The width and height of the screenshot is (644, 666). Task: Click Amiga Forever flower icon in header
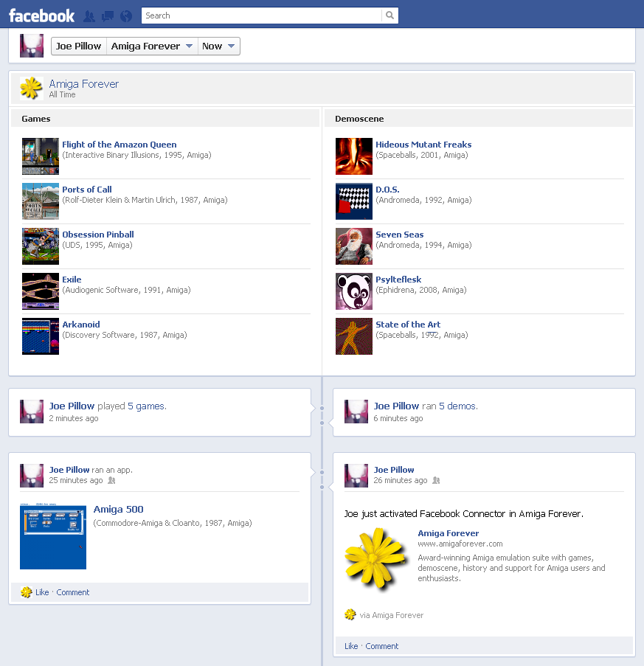pos(32,89)
